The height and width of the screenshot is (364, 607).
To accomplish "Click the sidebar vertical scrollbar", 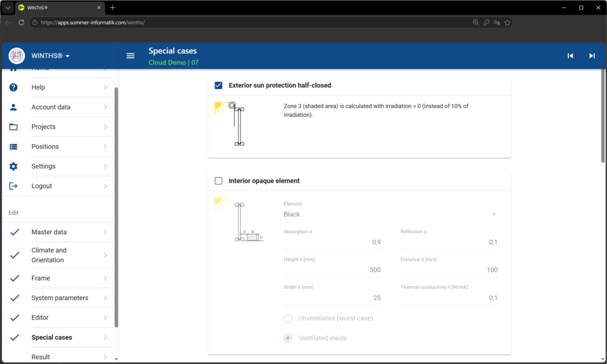I will (116, 207).
